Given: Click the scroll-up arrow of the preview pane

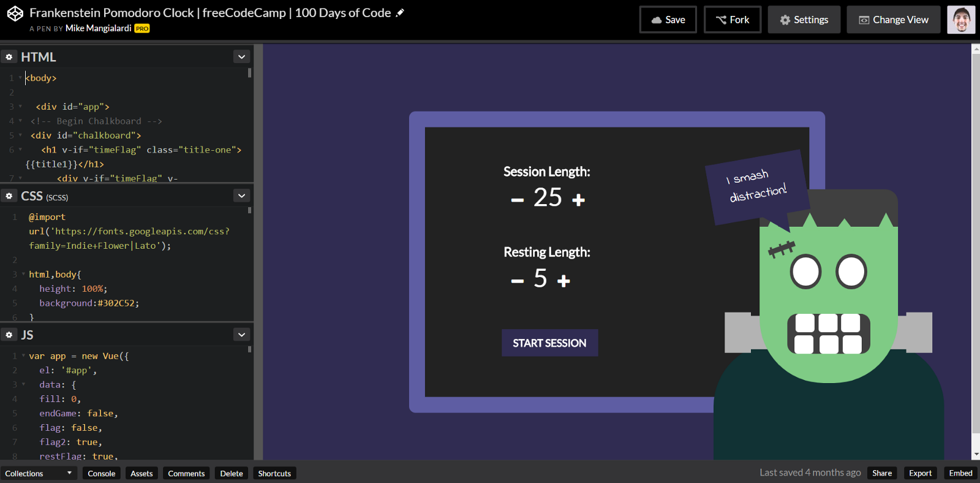Looking at the screenshot, I should pyautogui.click(x=976, y=49).
